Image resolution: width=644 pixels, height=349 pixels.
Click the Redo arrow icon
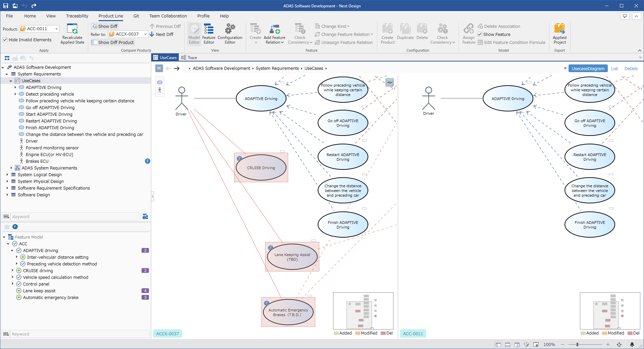tap(34, 6)
